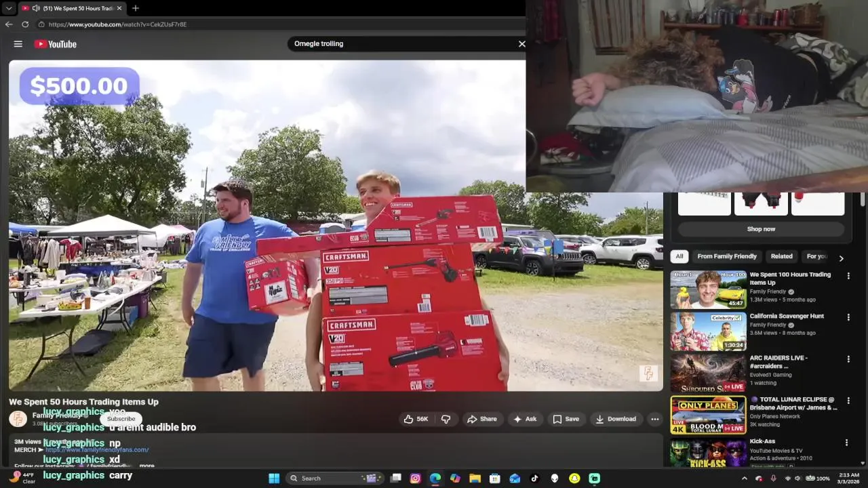The image size is (868, 488).
Task: Open options for 'TOTAL LUNAR ECLIPSE' video
Action: [x=848, y=401]
